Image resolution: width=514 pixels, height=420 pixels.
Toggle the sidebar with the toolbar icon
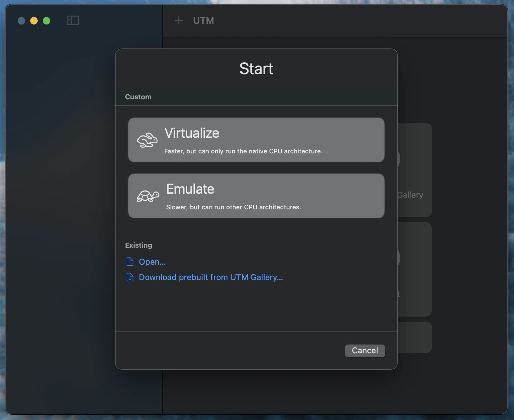click(73, 20)
